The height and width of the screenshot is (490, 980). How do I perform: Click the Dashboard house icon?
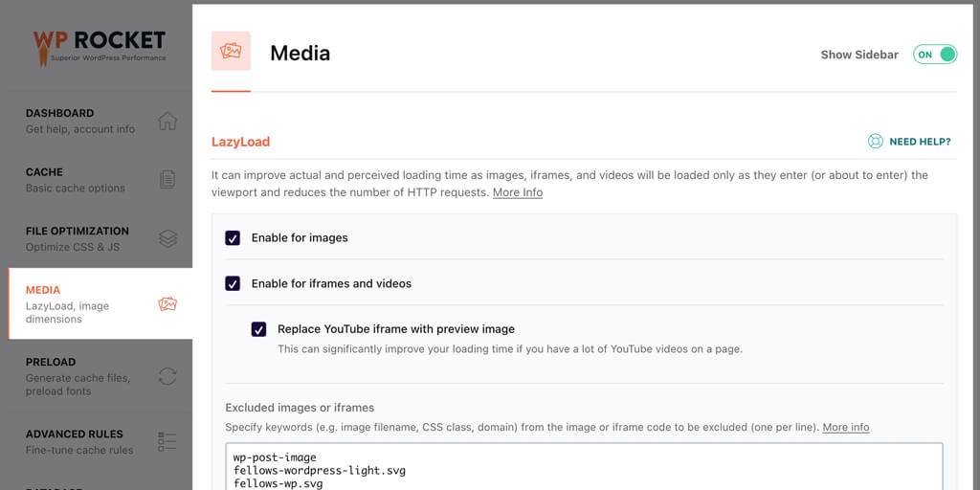[x=167, y=121]
